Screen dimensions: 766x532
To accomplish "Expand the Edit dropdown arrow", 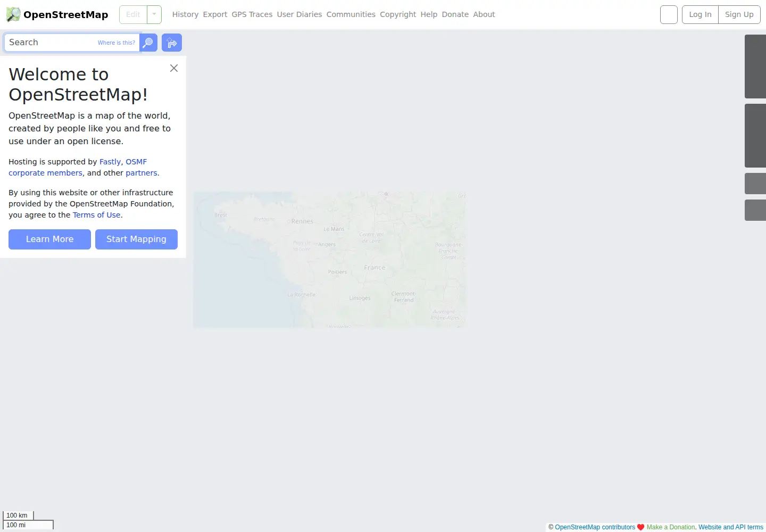I will 154,14.
